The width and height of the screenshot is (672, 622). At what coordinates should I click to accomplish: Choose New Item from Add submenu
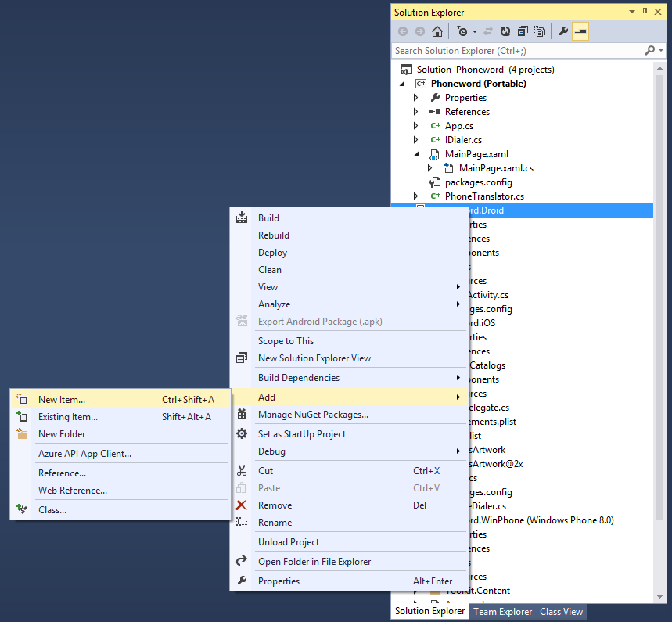[120, 400]
